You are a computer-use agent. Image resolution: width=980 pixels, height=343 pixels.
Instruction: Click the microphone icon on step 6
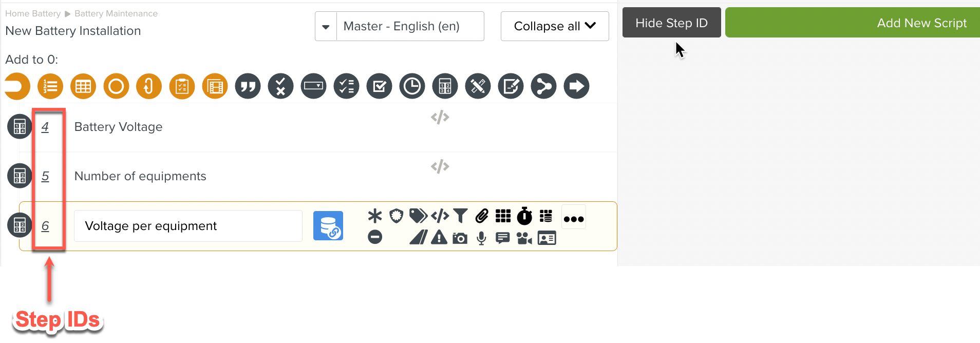tap(481, 238)
